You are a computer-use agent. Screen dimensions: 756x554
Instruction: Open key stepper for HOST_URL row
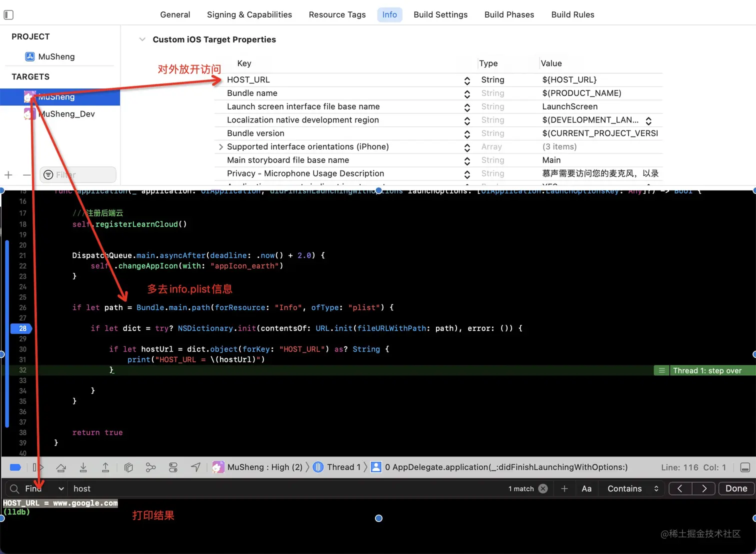(467, 80)
